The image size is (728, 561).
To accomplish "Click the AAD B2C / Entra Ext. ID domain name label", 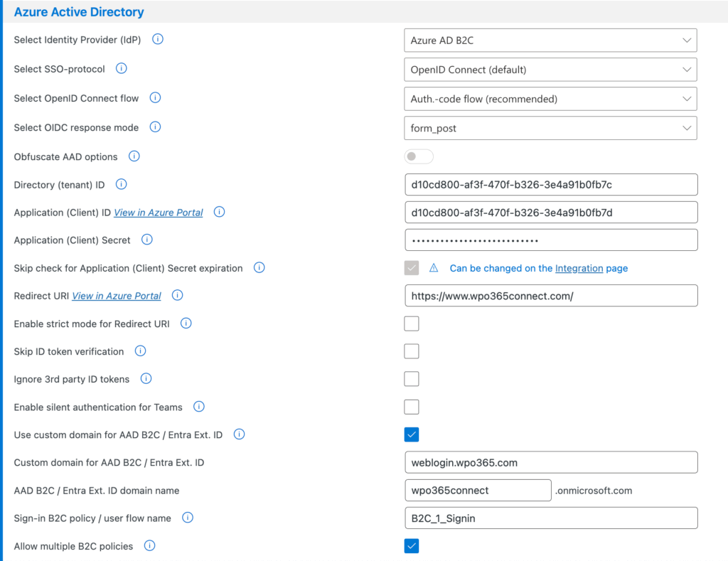I will click(96, 491).
